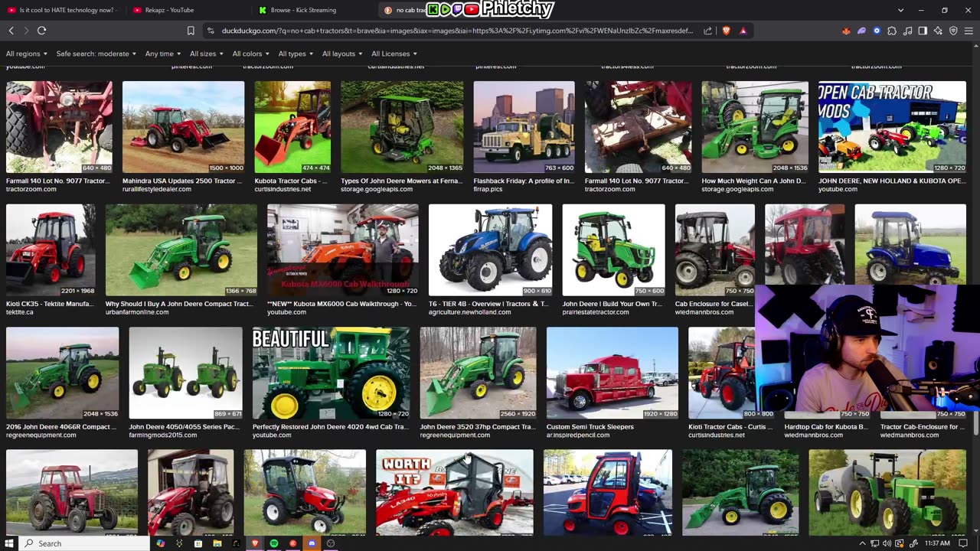Open the Extensions puzzle piece menu
The image size is (980, 551).
(892, 31)
